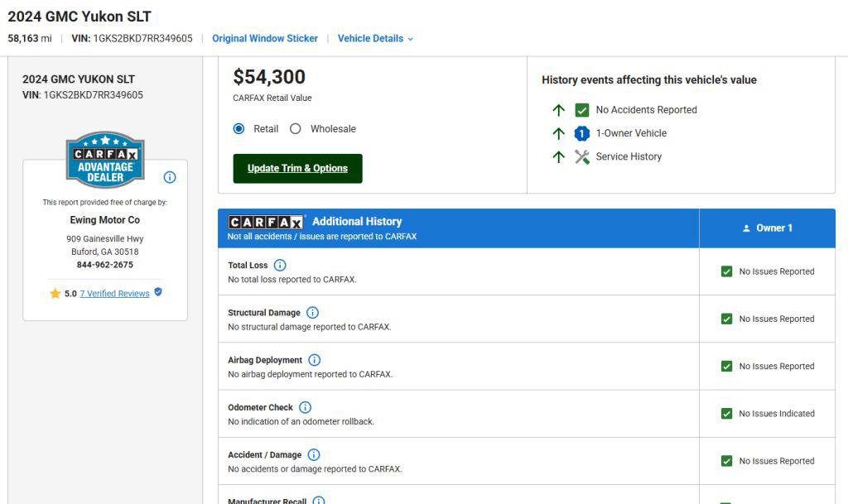Viewport: 848px width, 504px height.
Task: Open the 7 Verified Reviews link
Action: click(x=114, y=294)
